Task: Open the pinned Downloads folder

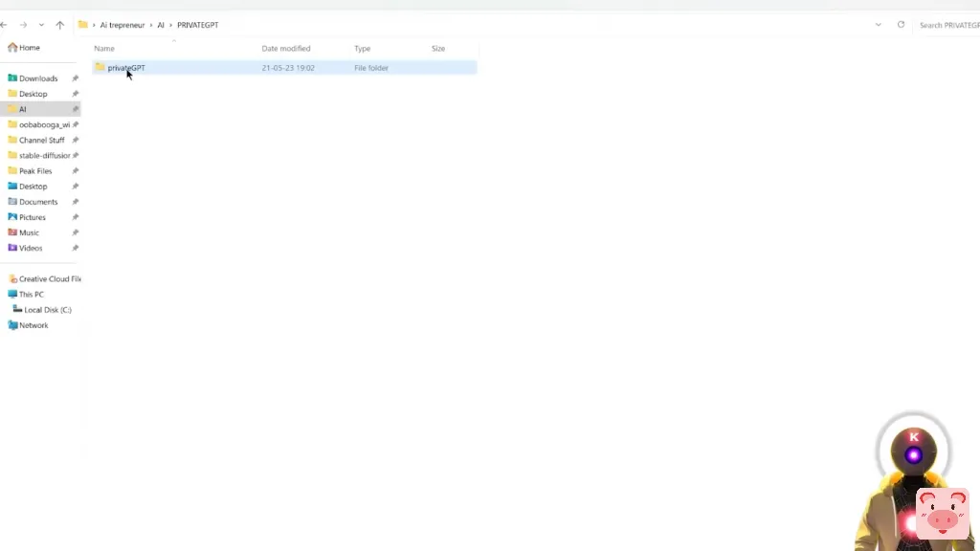Action: click(x=38, y=78)
